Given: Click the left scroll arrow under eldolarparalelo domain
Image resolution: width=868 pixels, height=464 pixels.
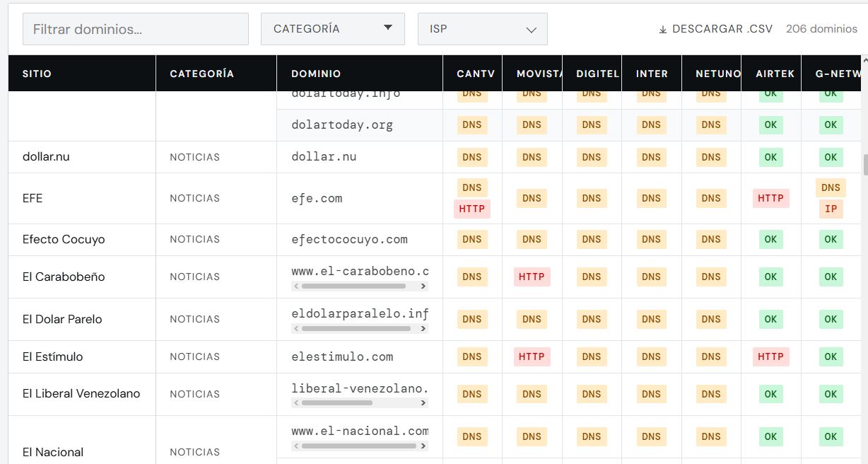Looking at the screenshot, I should (x=296, y=329).
